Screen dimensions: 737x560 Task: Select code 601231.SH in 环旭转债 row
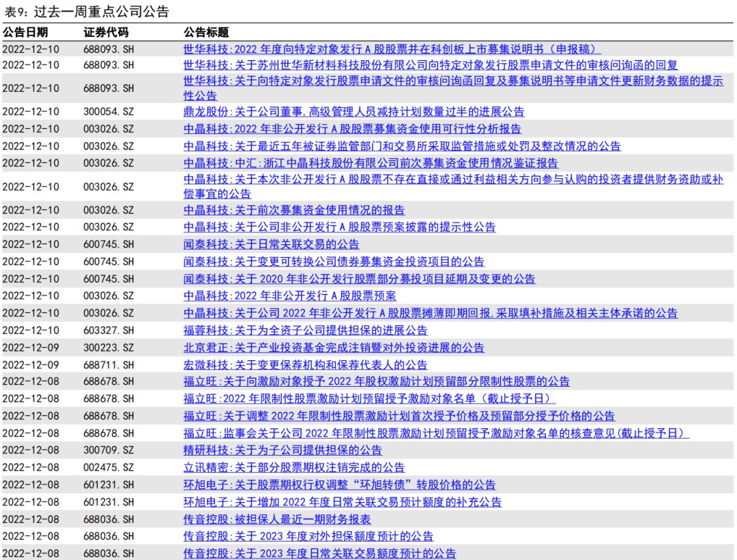[x=109, y=485]
